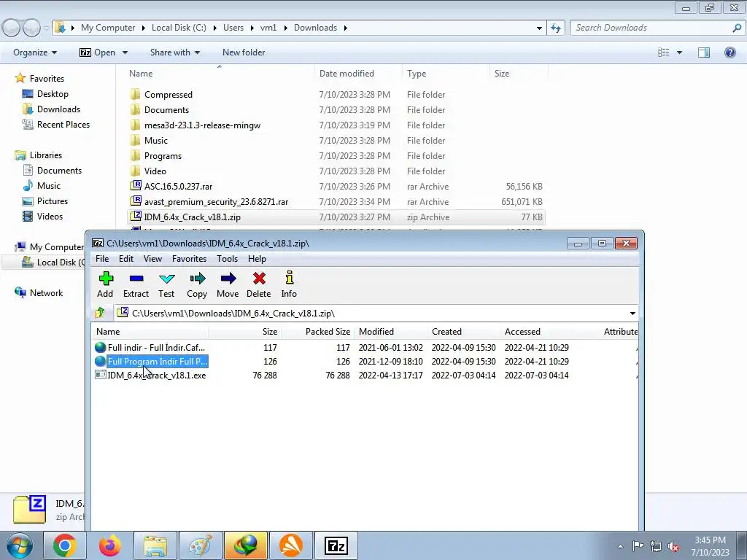Open the address bar history dropdown
Viewport: 747px width, 560px height.
pos(539,28)
